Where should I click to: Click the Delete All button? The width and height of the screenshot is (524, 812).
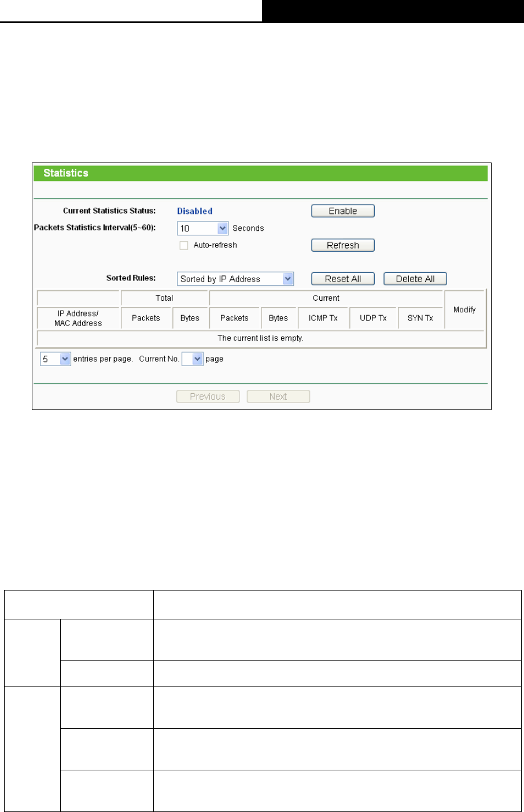[x=415, y=279]
